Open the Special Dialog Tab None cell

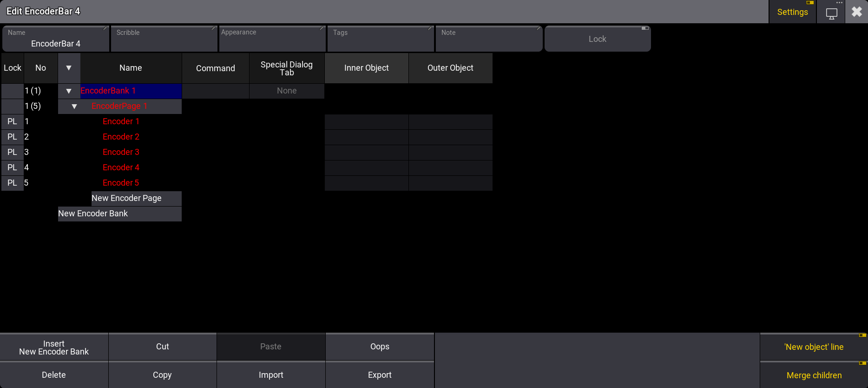tap(287, 91)
